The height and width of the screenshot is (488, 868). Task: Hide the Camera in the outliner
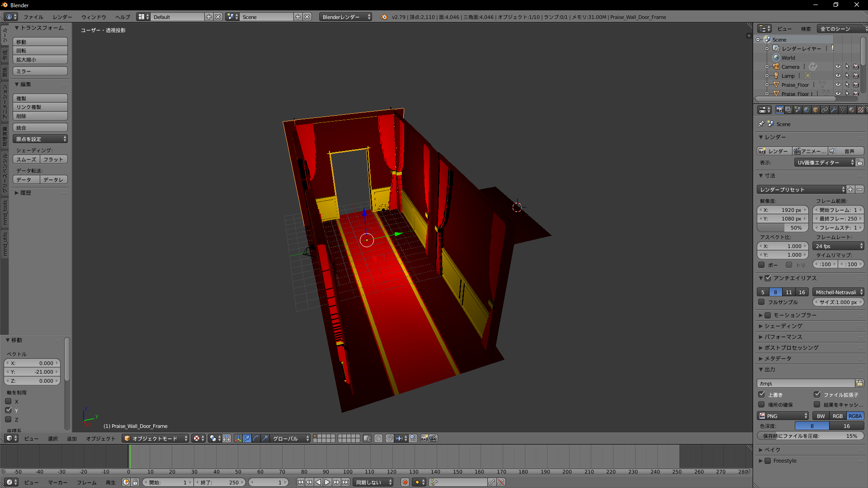pos(838,66)
